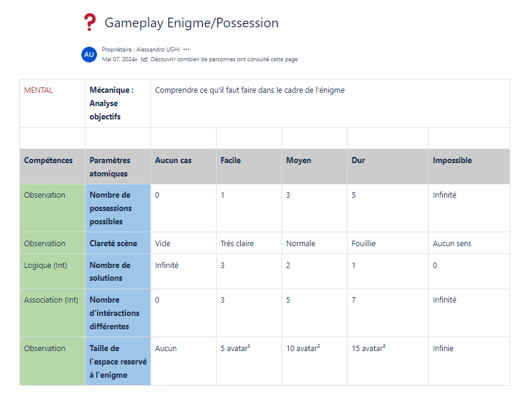Open page view statistics link
The image size is (532, 399).
(x=224, y=59)
